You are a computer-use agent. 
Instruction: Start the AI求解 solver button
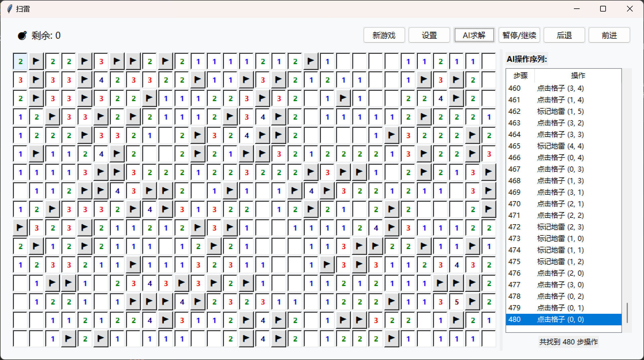click(474, 35)
